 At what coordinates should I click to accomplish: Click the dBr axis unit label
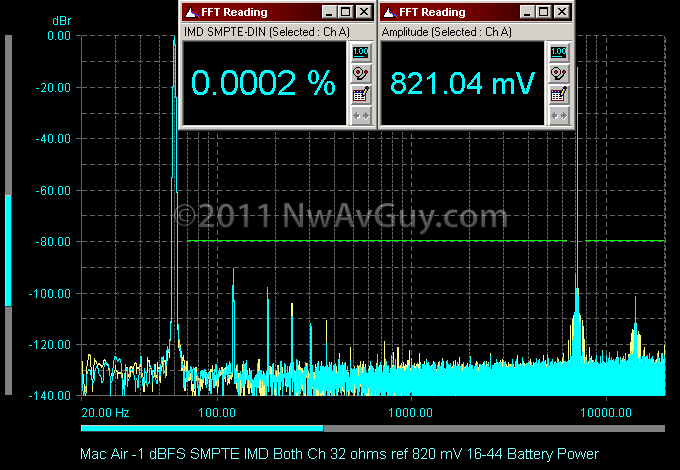61,21
